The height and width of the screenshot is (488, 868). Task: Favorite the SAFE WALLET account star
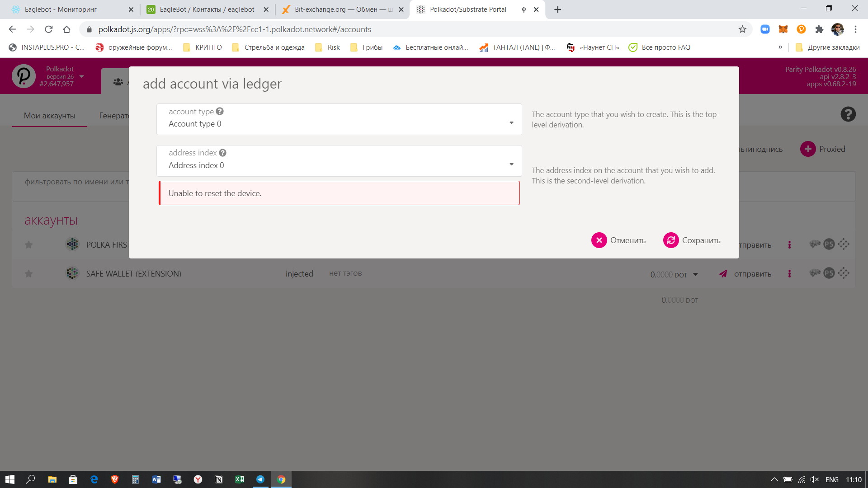[x=28, y=274]
